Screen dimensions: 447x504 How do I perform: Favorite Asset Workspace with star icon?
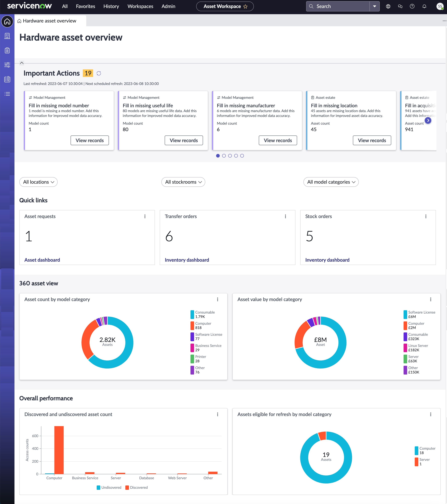(x=245, y=6)
